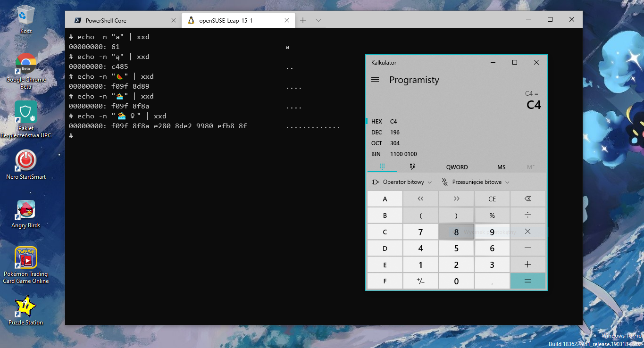Close the PowerShell Core tab
Screen dimensions: 644x348
(174, 21)
